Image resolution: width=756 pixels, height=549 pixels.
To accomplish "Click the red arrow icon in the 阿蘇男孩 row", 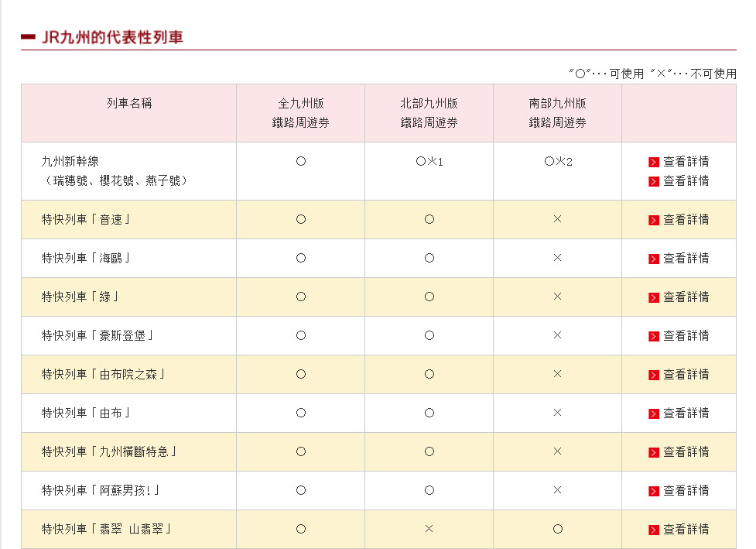I will 654,491.
